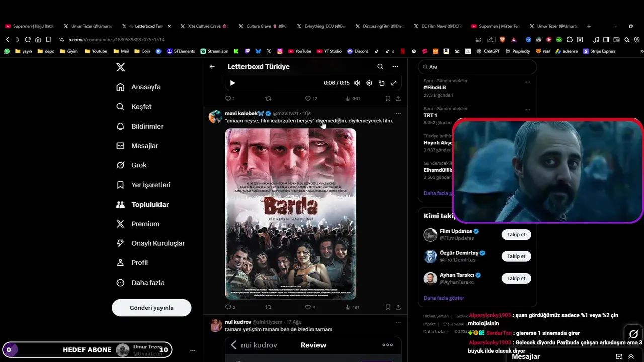Open Grok floating button
This screenshot has width=644, height=362.
(633, 334)
